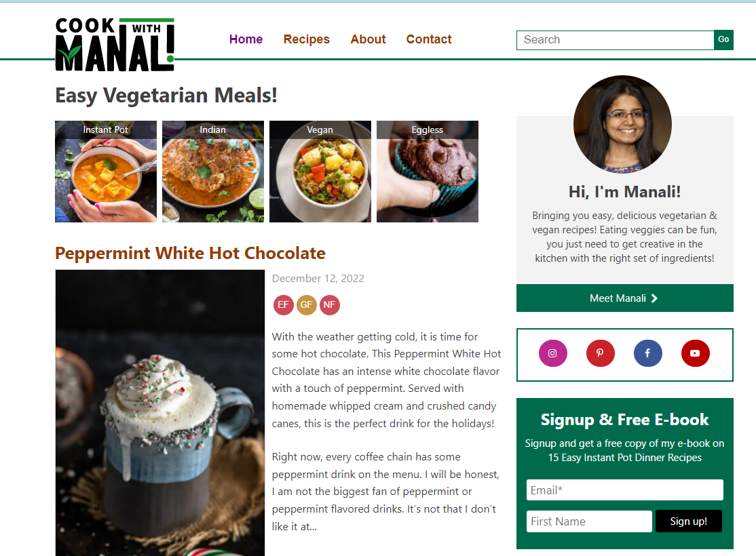Select the First Name input box
This screenshot has width=756, height=556.
click(589, 521)
